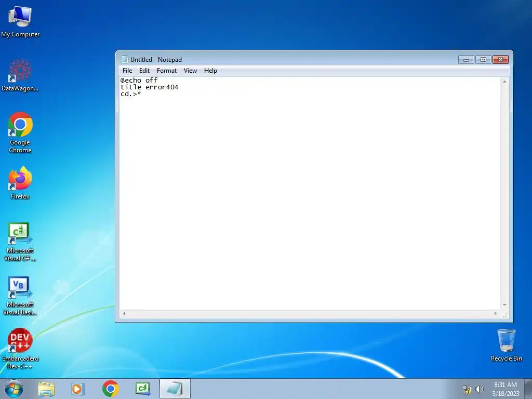Viewport: 532px width, 399px height.
Task: Open Visual C# from the taskbar
Action: [x=142, y=389]
